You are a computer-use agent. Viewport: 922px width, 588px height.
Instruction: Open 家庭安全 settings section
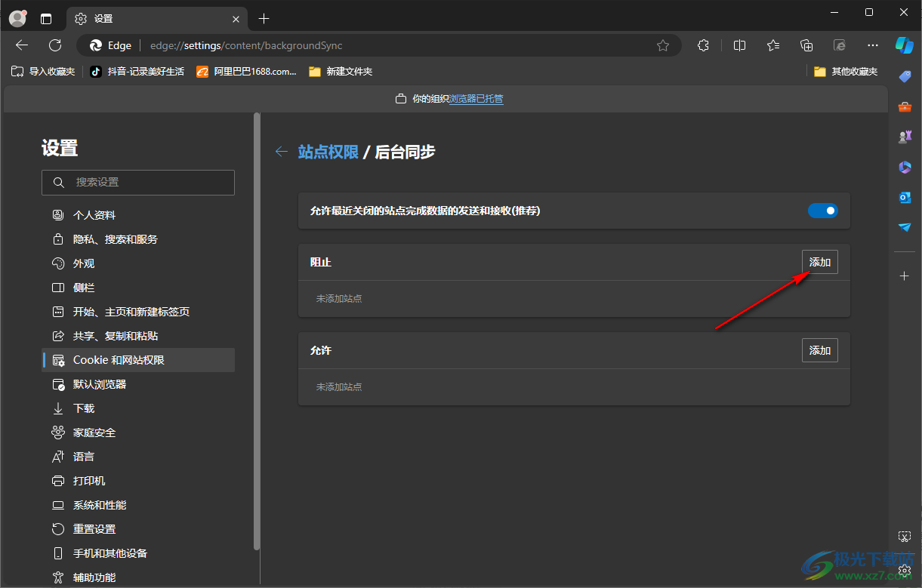point(138,433)
